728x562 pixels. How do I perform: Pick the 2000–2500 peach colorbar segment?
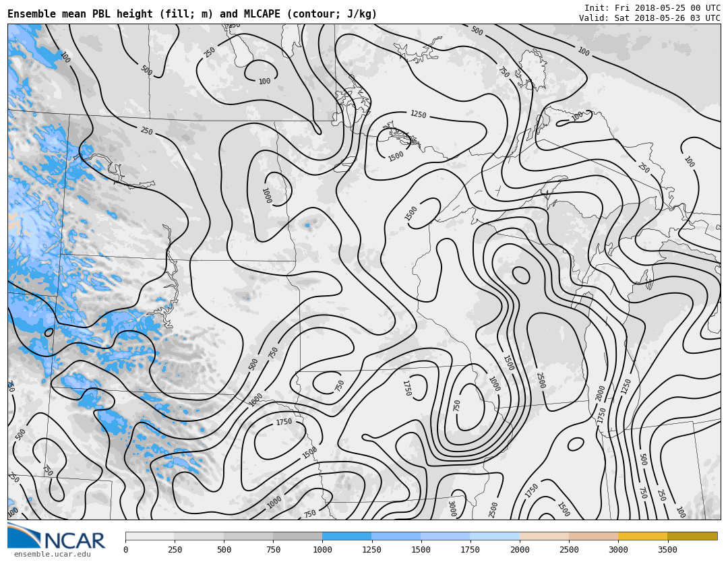[544, 536]
